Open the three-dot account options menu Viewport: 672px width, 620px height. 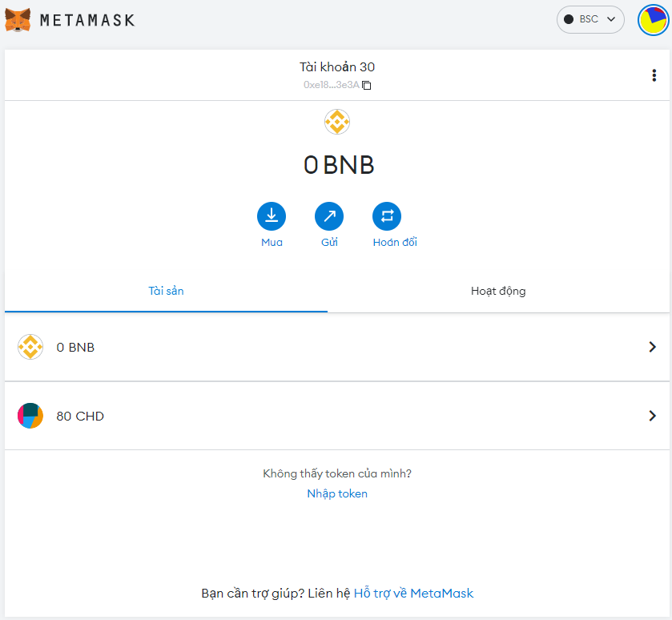click(654, 75)
